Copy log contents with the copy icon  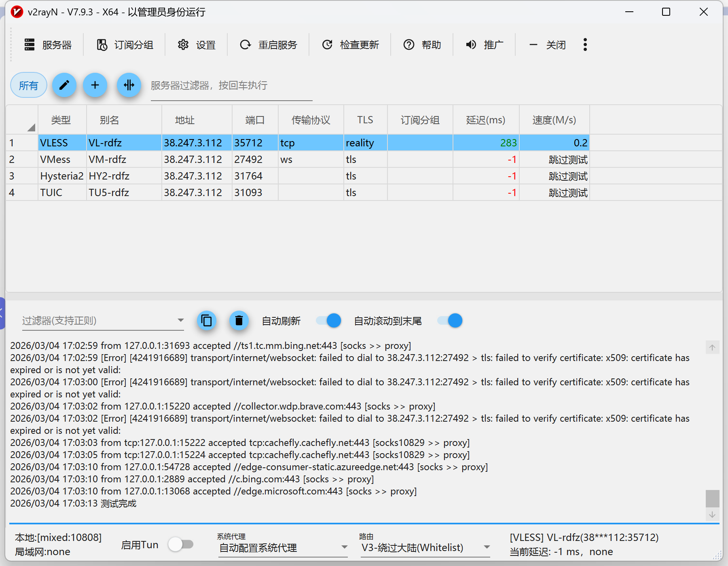pyautogui.click(x=207, y=321)
